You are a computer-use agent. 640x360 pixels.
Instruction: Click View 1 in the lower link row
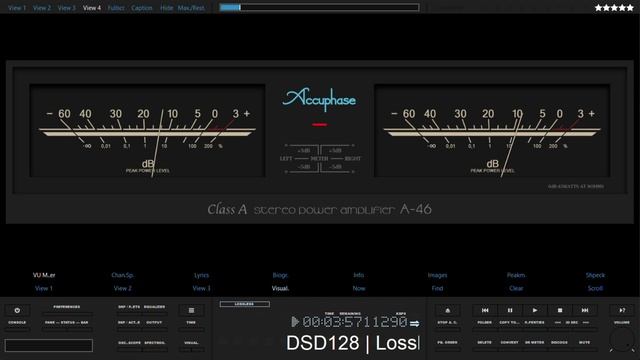[x=44, y=288]
